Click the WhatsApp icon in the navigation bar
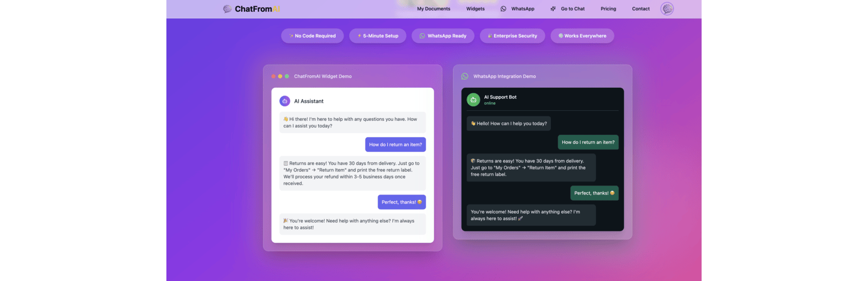 click(503, 9)
